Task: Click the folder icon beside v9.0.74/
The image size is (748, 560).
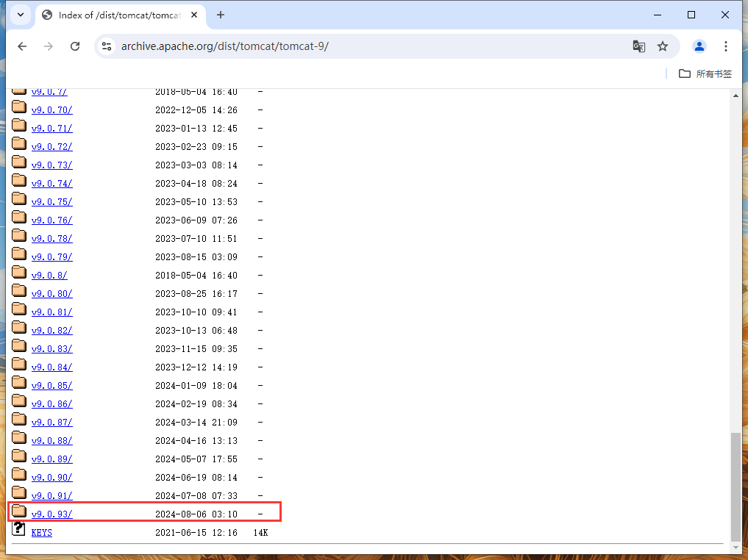Action: (19, 180)
